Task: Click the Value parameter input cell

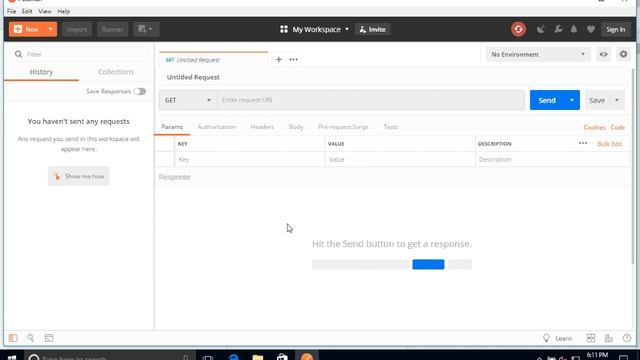Action: (x=400, y=160)
